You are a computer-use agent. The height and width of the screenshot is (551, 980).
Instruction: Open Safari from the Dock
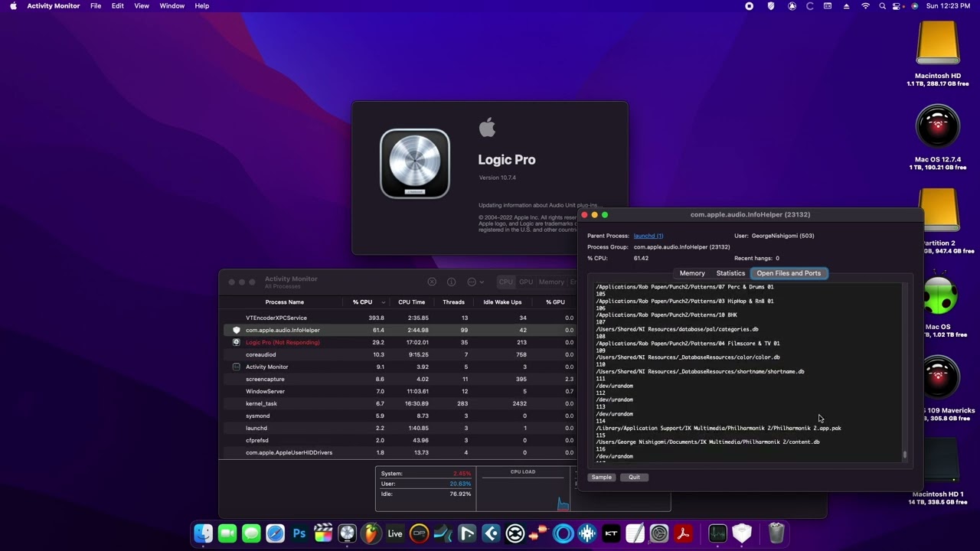(x=275, y=533)
